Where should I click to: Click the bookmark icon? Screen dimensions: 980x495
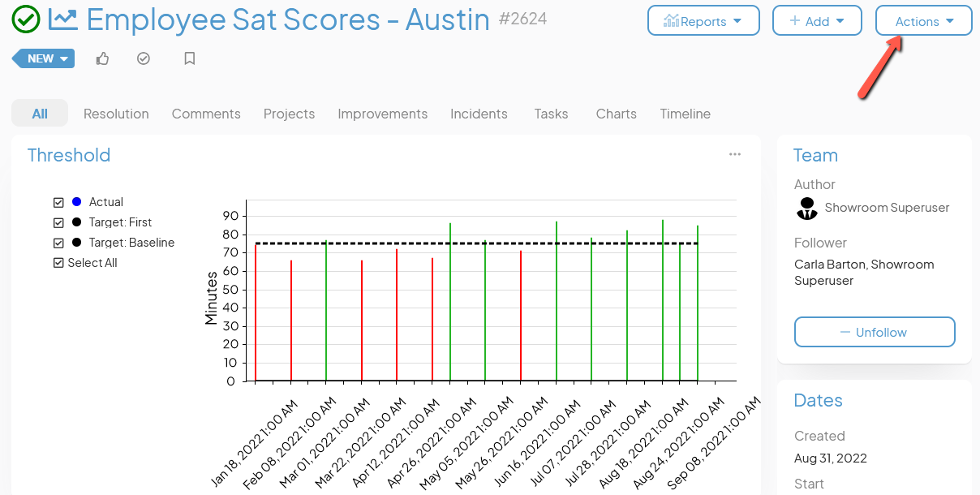(190, 58)
